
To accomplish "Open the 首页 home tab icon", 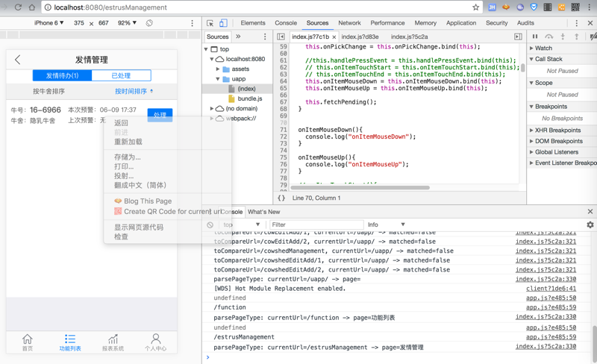I will click(x=28, y=342).
